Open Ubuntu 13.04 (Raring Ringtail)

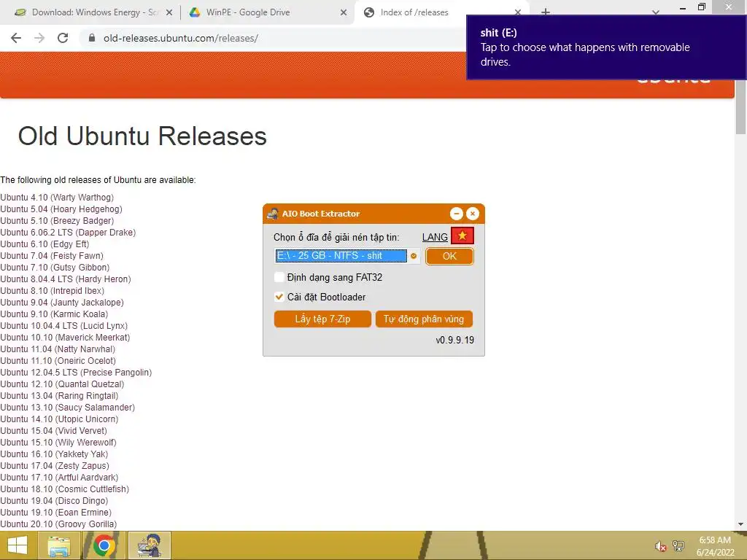(x=59, y=396)
